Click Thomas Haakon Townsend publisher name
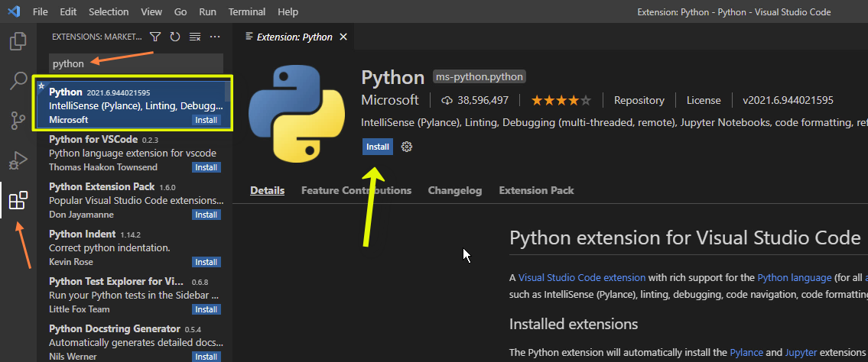868x362 pixels. (x=103, y=167)
